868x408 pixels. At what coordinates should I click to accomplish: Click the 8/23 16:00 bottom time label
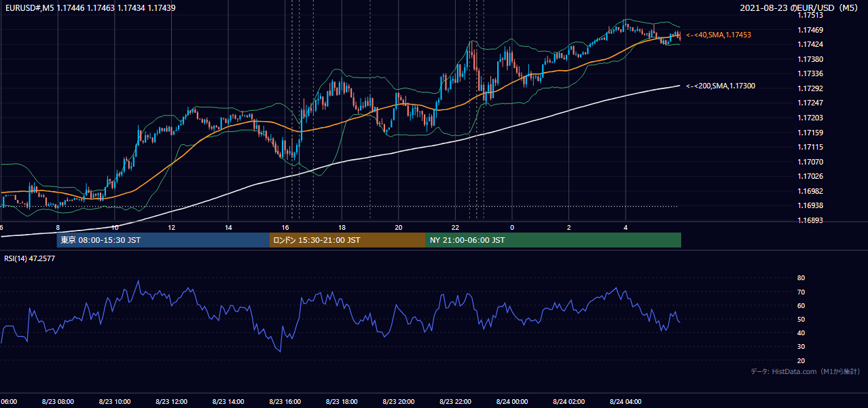pos(285,402)
